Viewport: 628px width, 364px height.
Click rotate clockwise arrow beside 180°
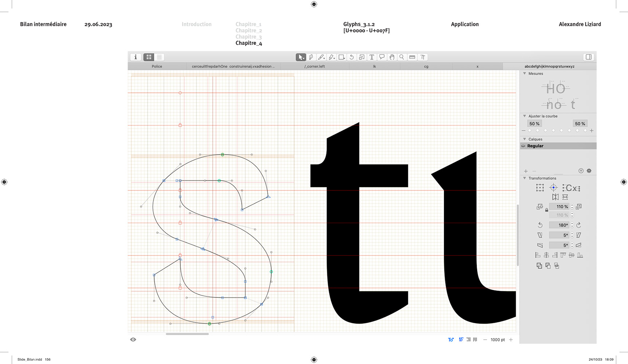point(578,225)
